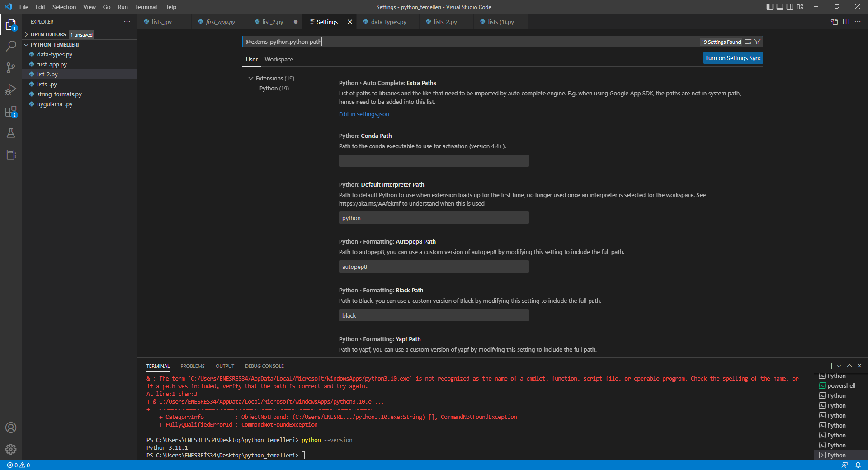Open the Go menu

click(x=107, y=7)
